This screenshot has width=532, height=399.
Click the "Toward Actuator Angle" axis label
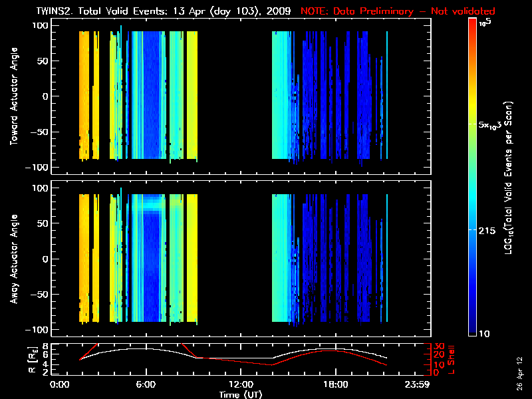(14, 97)
